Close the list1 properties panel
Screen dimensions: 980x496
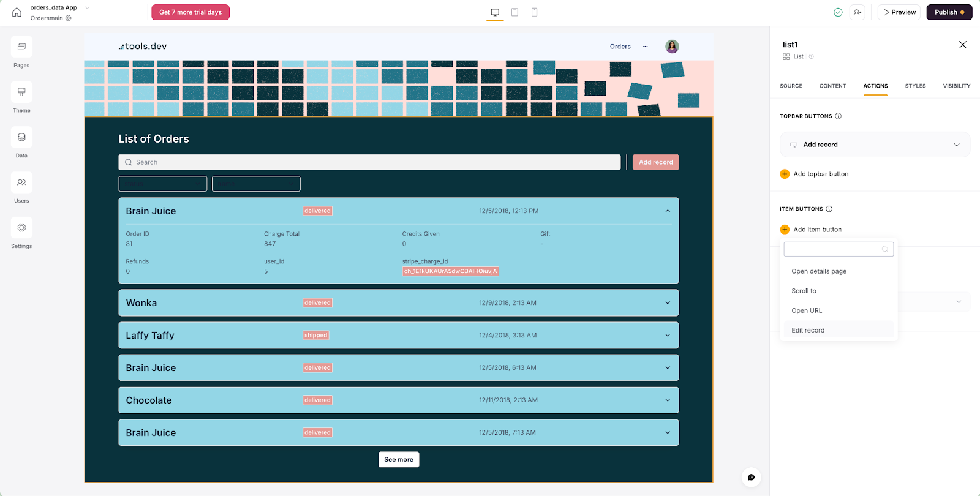tap(962, 45)
